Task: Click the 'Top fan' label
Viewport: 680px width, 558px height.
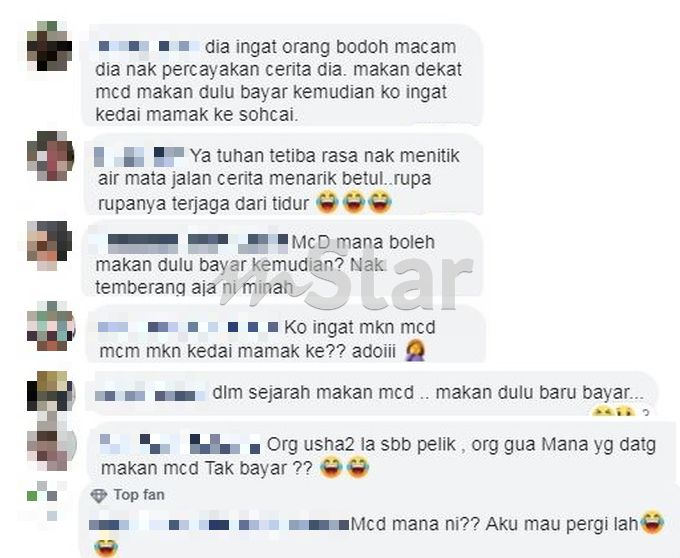Action: point(139,495)
